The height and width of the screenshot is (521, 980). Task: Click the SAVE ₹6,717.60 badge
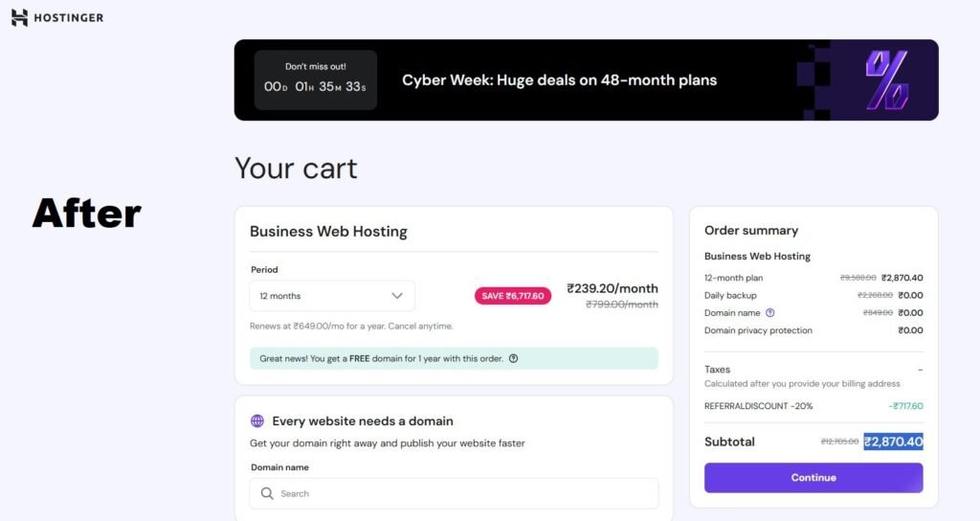(x=512, y=296)
